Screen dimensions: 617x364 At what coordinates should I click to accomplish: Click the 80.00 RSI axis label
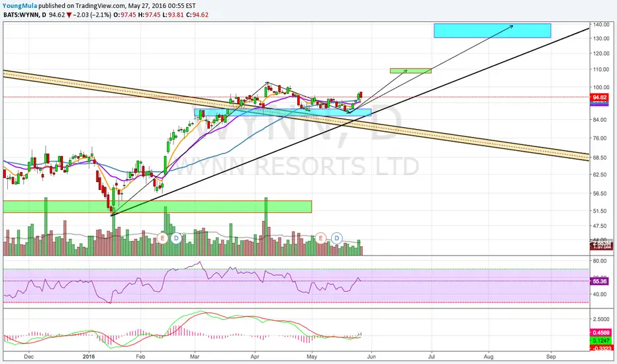pos(600,261)
